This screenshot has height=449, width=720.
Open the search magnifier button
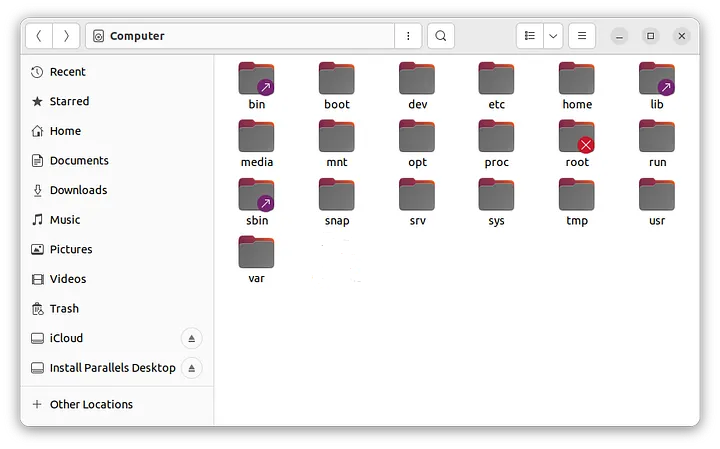[x=440, y=36]
